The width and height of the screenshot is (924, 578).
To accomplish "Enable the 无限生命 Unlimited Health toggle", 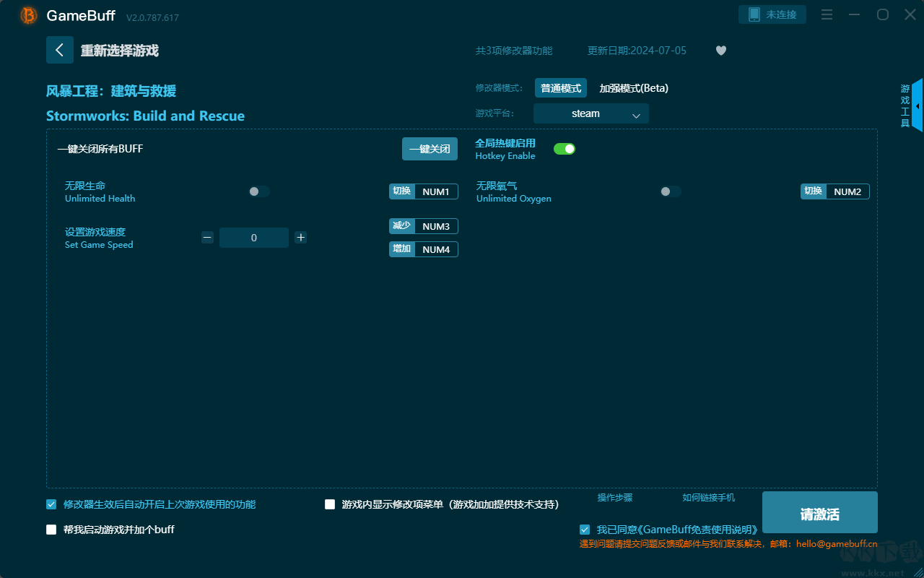I will pos(259,191).
